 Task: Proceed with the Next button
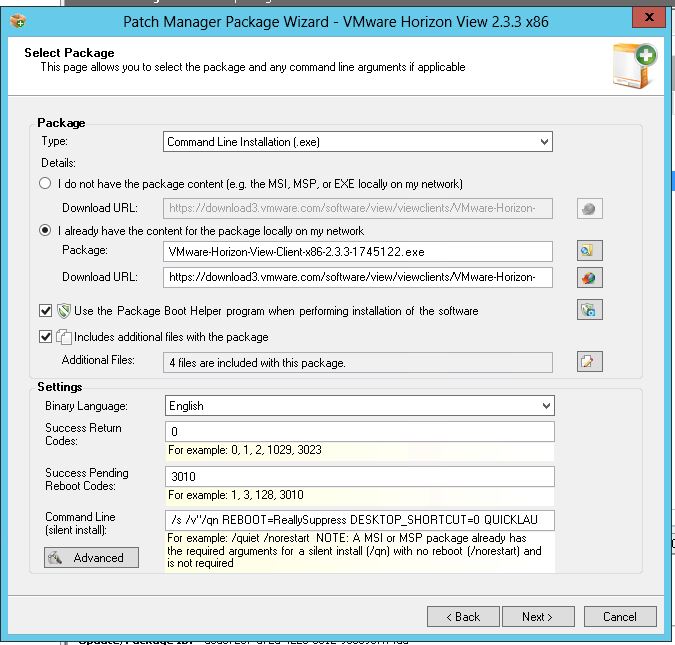[538, 617]
